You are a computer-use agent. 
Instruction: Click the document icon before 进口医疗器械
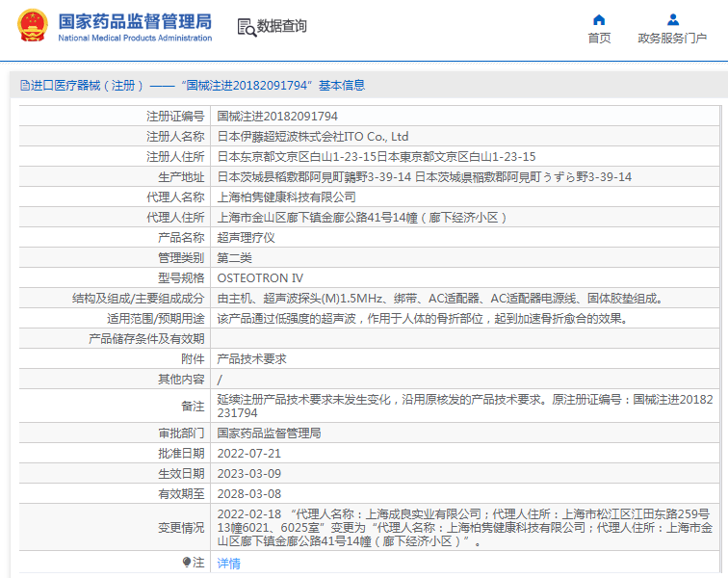pos(25,86)
